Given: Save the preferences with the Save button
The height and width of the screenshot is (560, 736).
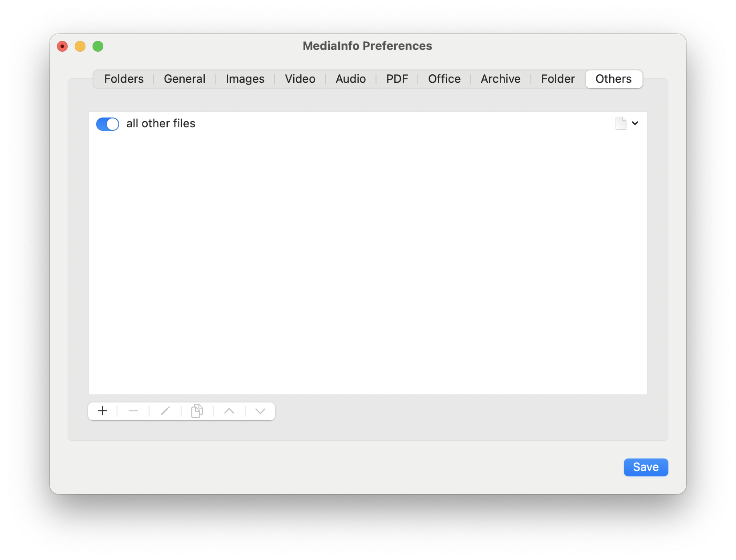Looking at the screenshot, I should click(x=646, y=467).
